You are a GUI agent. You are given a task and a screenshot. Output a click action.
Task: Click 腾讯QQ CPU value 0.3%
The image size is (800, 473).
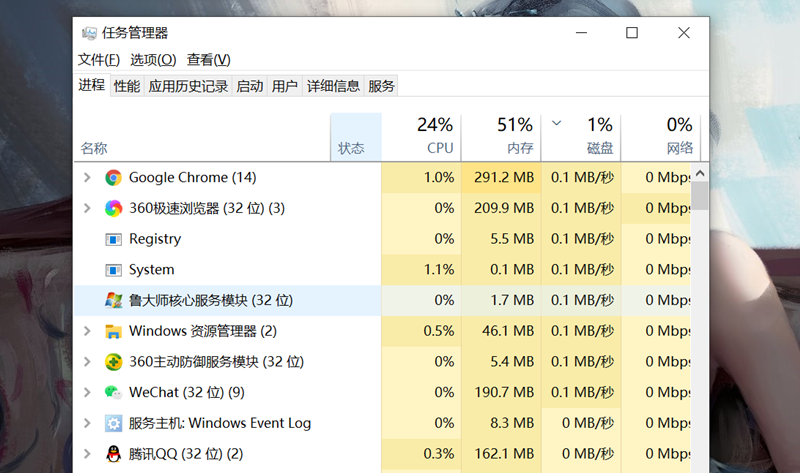(439, 454)
